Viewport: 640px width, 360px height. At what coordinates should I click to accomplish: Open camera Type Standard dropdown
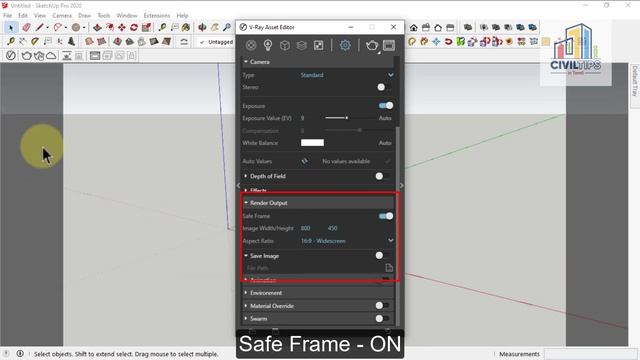pos(347,75)
